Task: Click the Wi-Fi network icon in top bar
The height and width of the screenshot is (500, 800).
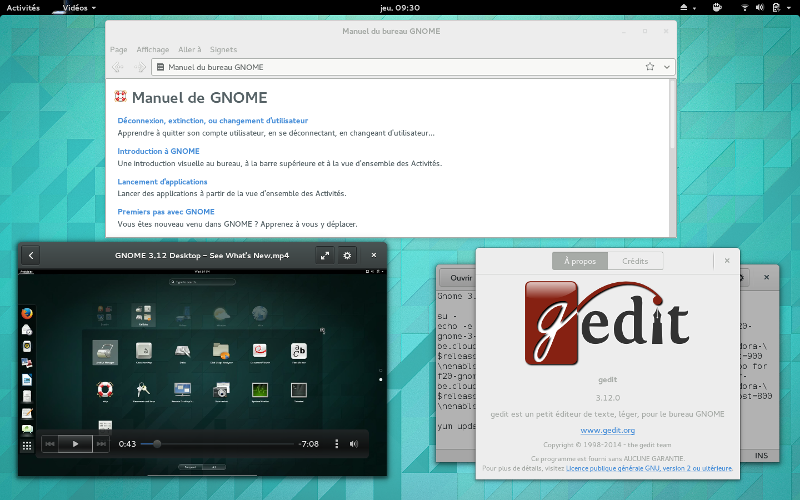Action: tap(745, 8)
